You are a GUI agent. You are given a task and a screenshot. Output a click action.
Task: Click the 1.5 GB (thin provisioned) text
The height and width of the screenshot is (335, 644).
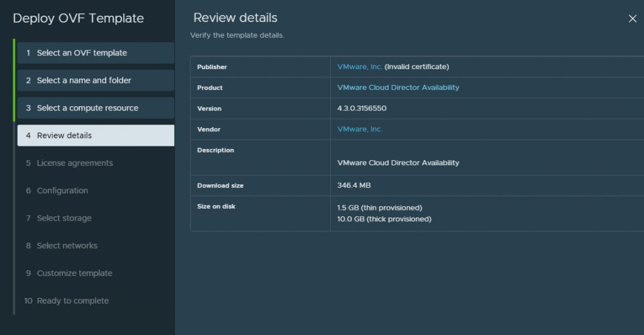click(379, 208)
